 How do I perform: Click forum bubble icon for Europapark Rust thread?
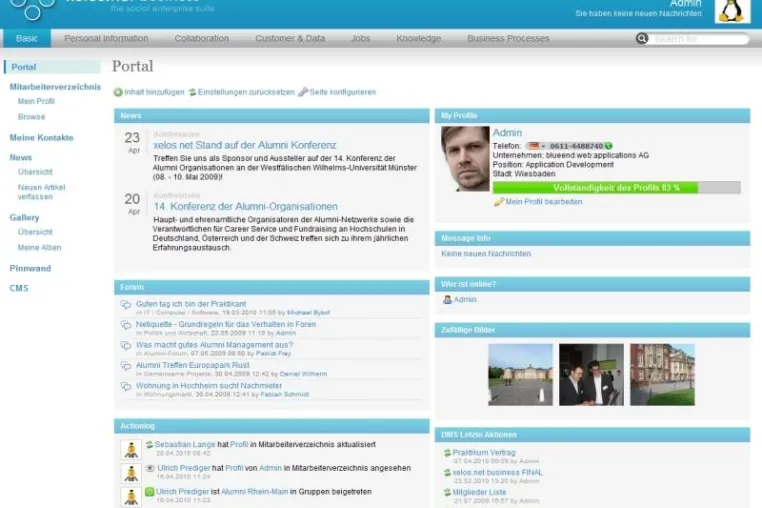(126, 366)
